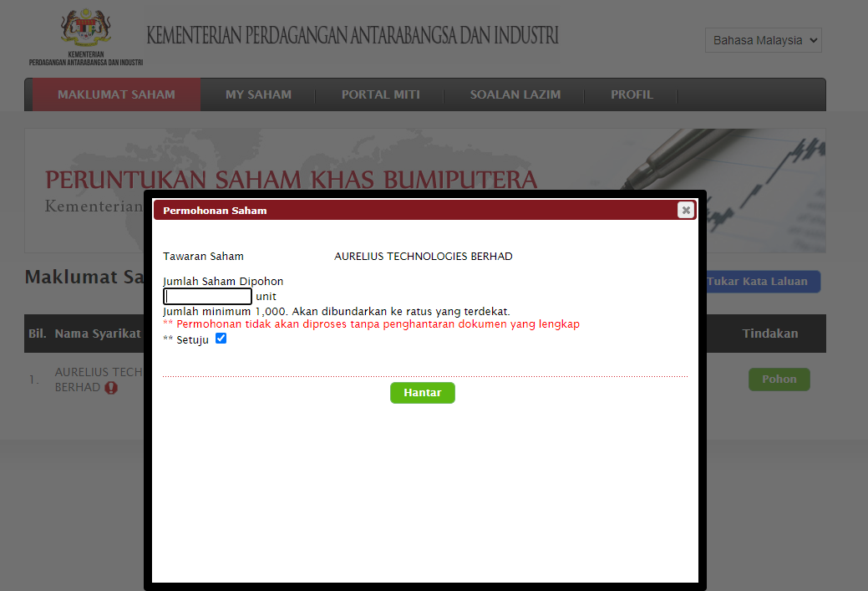
Task: Click the red warning icon beside AURELIUS
Action: 111,388
